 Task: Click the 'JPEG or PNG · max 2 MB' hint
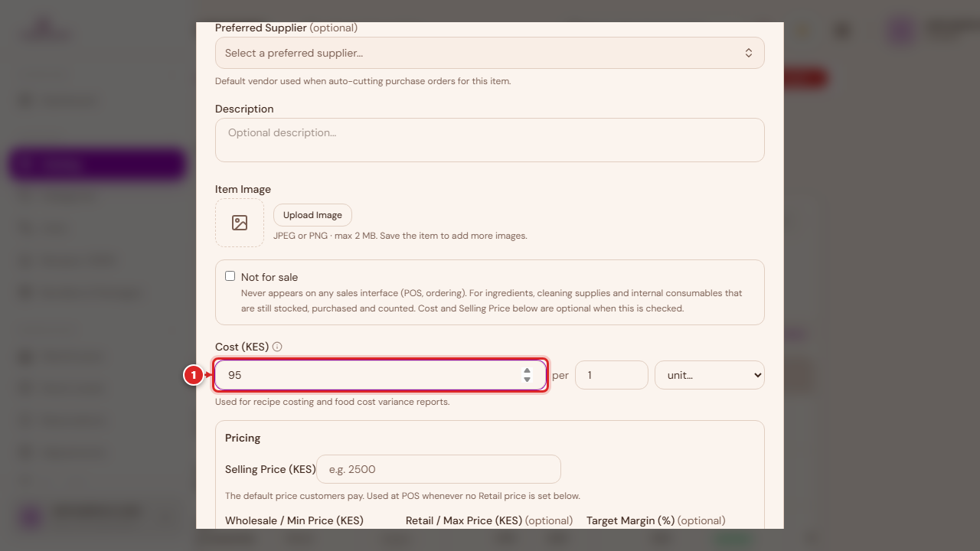point(400,236)
